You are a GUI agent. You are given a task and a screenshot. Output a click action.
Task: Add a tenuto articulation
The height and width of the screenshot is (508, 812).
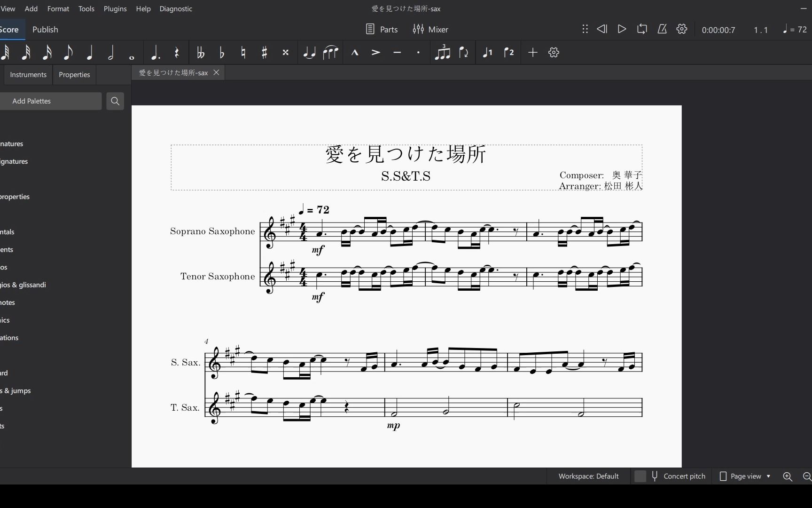pyautogui.click(x=397, y=53)
